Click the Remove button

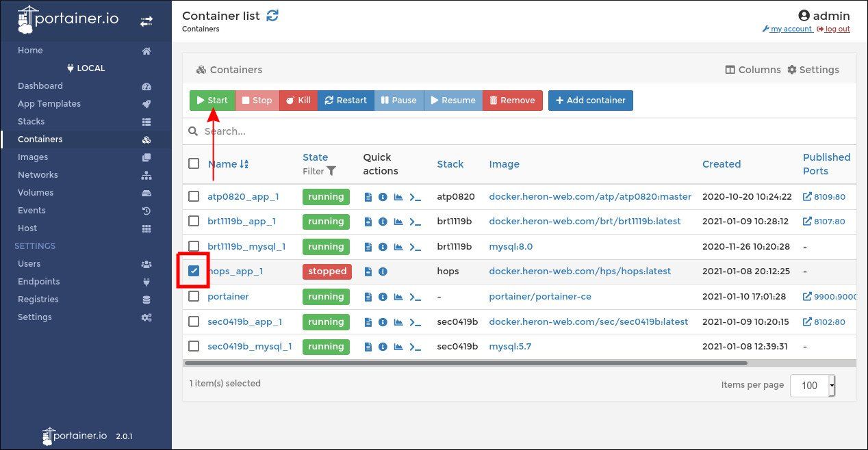tap(513, 101)
